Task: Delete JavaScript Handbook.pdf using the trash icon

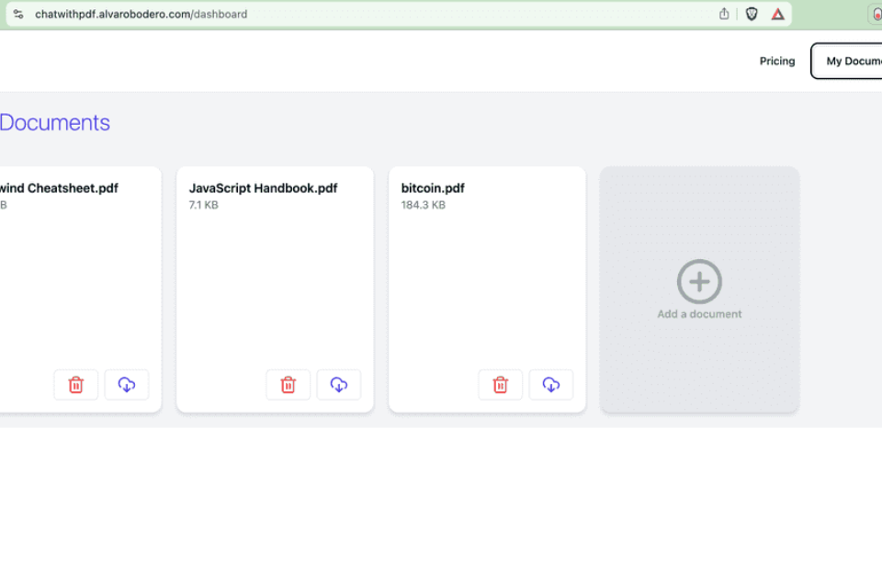Action: (288, 385)
